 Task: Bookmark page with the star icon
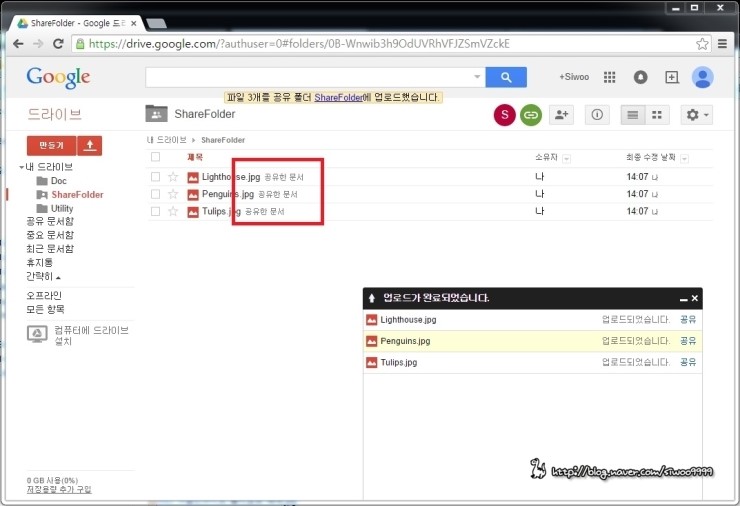(702, 44)
